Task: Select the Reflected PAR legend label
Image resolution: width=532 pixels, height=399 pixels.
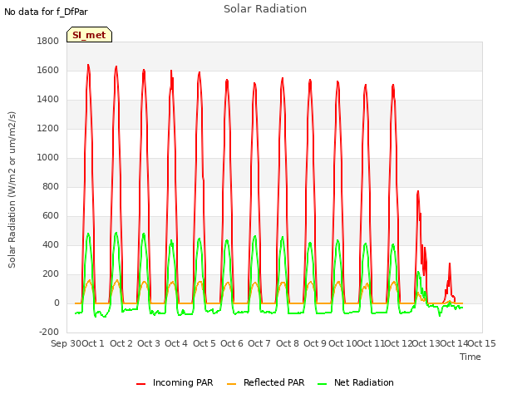Action: [x=273, y=382]
